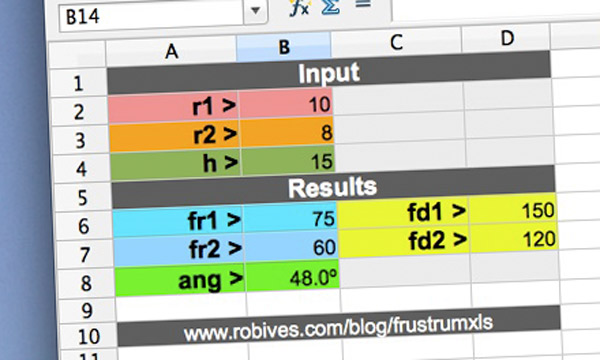Click the fr2 value cell 60
The width and height of the screenshot is (600, 360).
(x=292, y=246)
